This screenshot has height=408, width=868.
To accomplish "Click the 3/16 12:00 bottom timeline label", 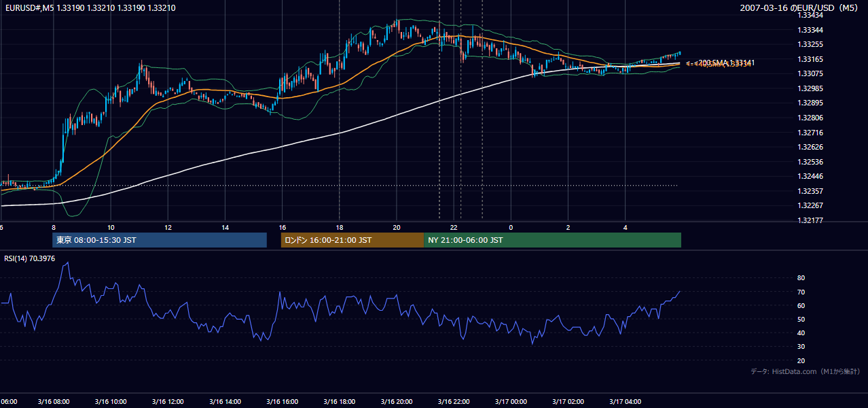I will 167,401.
